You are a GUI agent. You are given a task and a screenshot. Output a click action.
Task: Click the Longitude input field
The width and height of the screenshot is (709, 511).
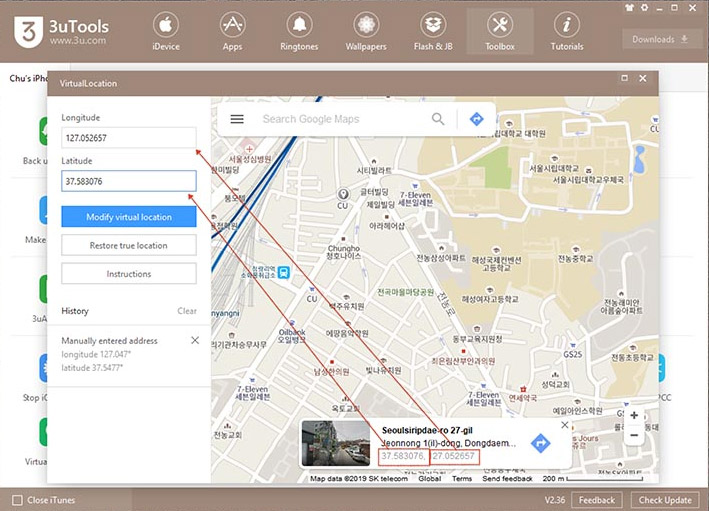[x=129, y=137]
